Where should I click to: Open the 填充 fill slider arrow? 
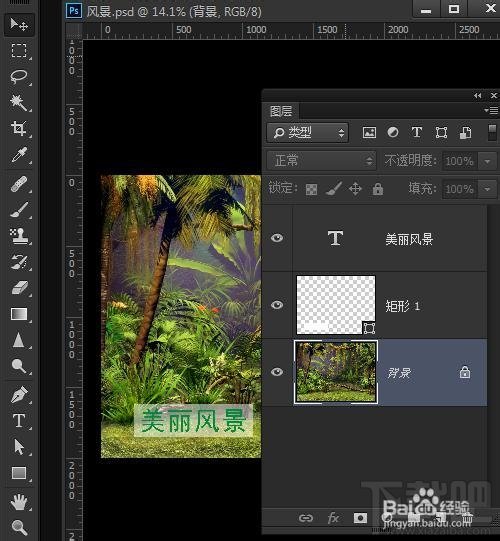click(x=488, y=189)
